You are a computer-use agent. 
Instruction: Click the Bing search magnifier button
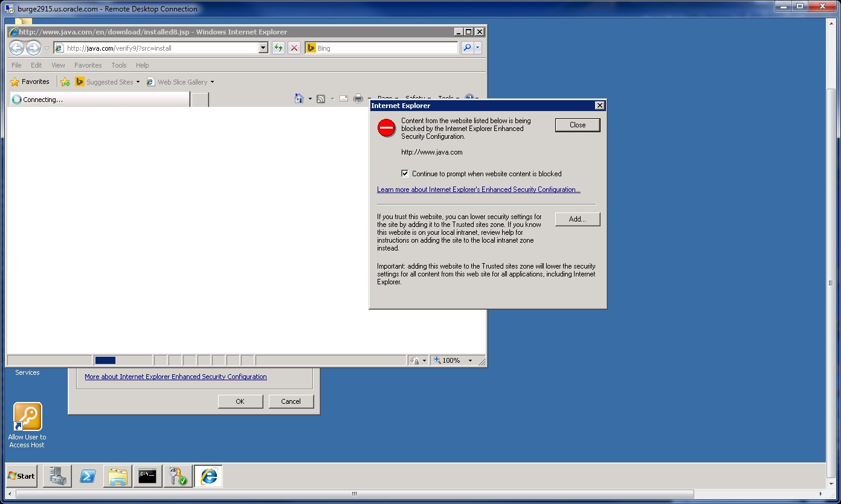(x=466, y=48)
